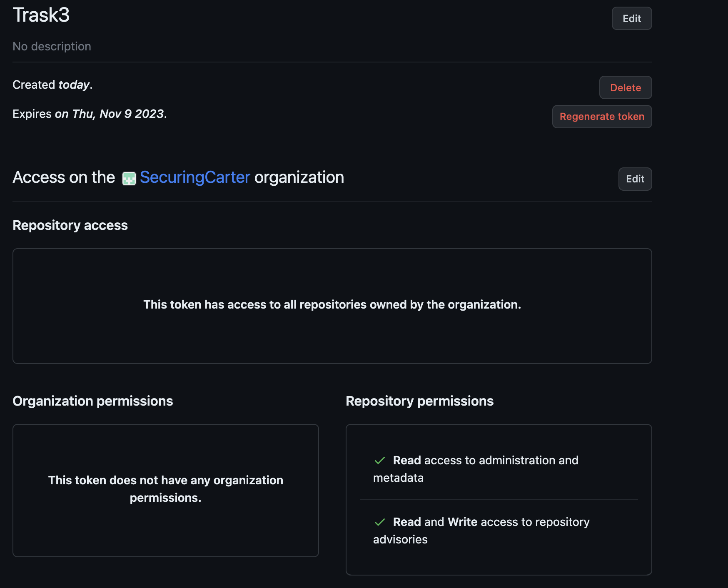Click the Repository permissions heading
The image size is (728, 588).
click(x=419, y=401)
